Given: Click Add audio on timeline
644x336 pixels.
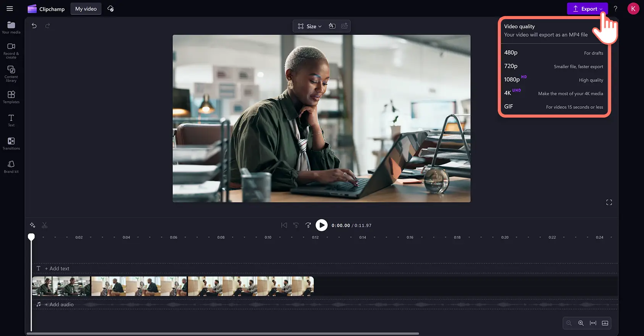Looking at the screenshot, I should pos(59,304).
